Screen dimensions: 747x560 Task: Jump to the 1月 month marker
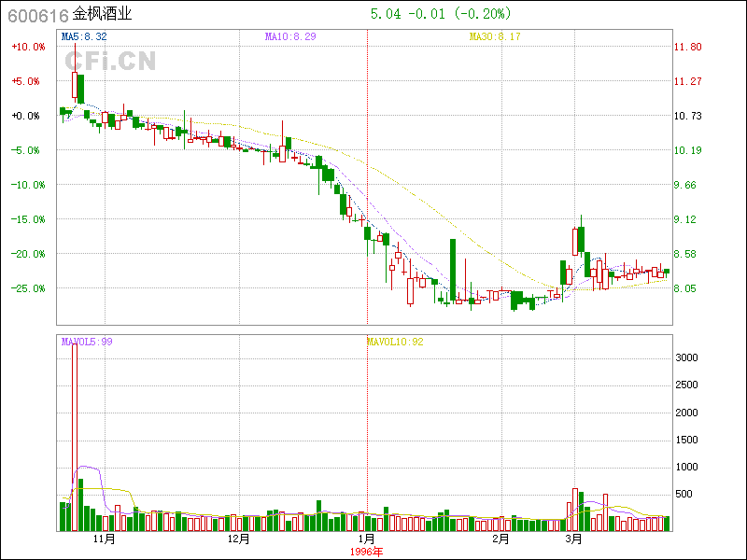[366, 539]
